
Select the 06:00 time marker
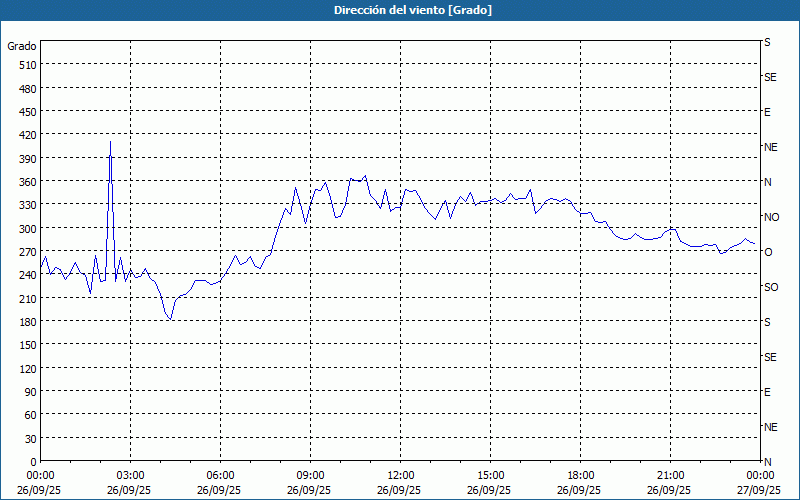pyautogui.click(x=220, y=476)
